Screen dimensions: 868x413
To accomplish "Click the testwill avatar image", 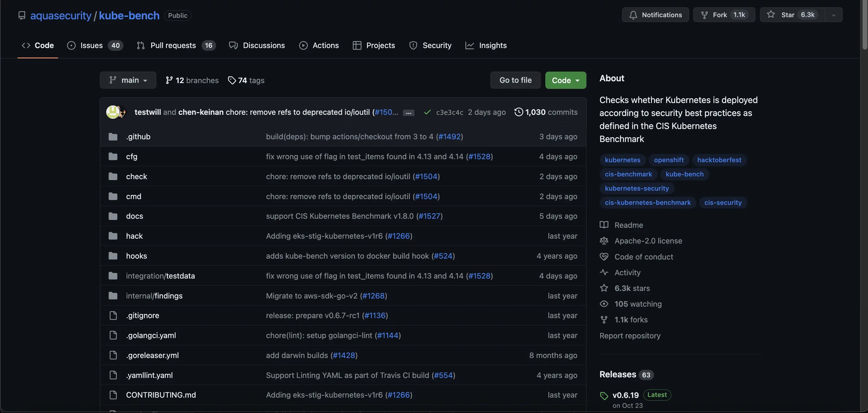I will 113,112.
